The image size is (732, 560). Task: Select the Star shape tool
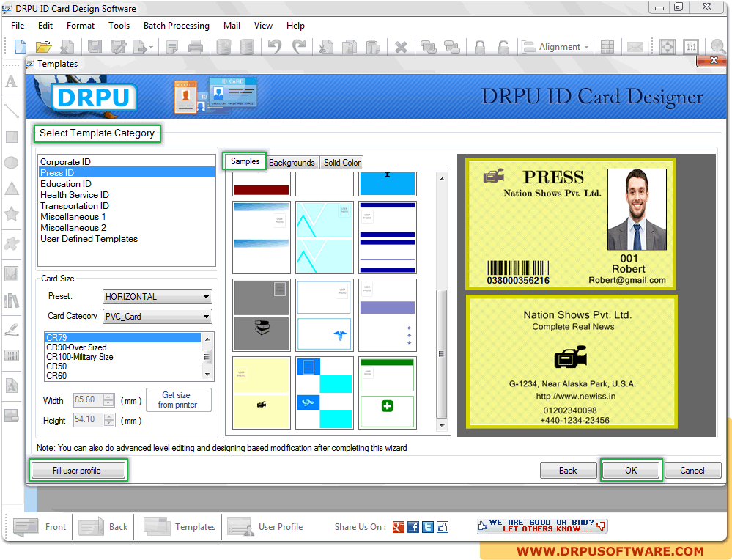tap(11, 214)
